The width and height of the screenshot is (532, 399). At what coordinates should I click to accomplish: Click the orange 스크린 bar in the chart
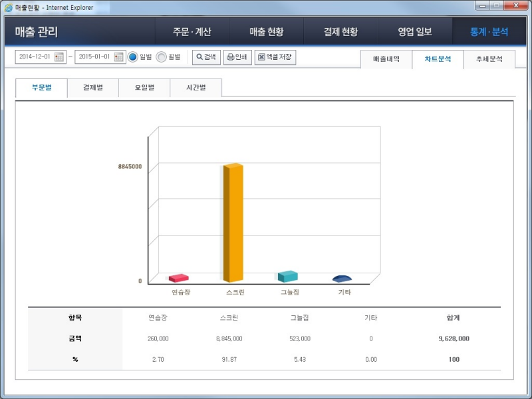click(232, 219)
